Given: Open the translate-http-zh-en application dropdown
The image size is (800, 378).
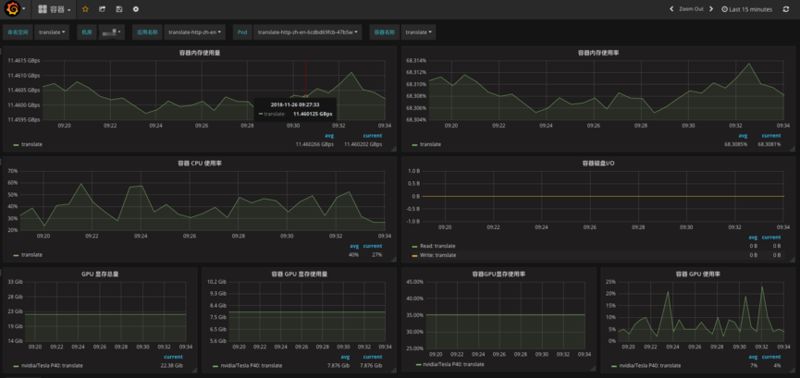Looking at the screenshot, I should tap(196, 32).
